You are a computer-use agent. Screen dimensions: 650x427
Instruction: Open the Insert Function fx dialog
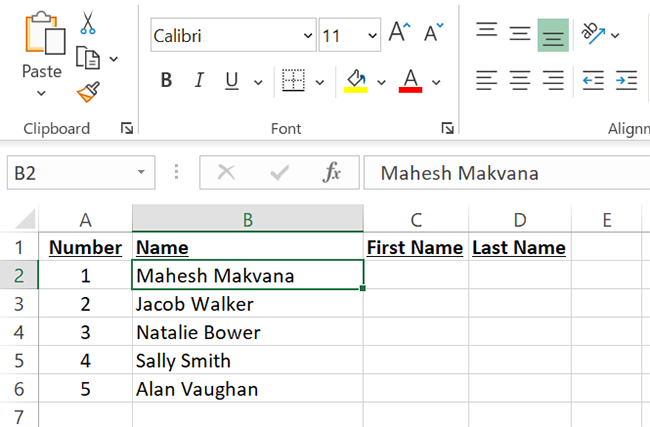click(332, 172)
